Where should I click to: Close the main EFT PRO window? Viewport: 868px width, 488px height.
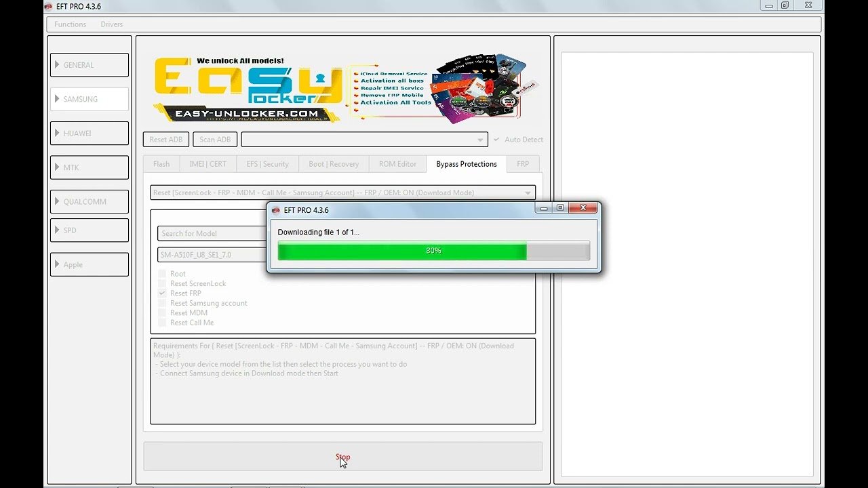pyautogui.click(x=808, y=5)
